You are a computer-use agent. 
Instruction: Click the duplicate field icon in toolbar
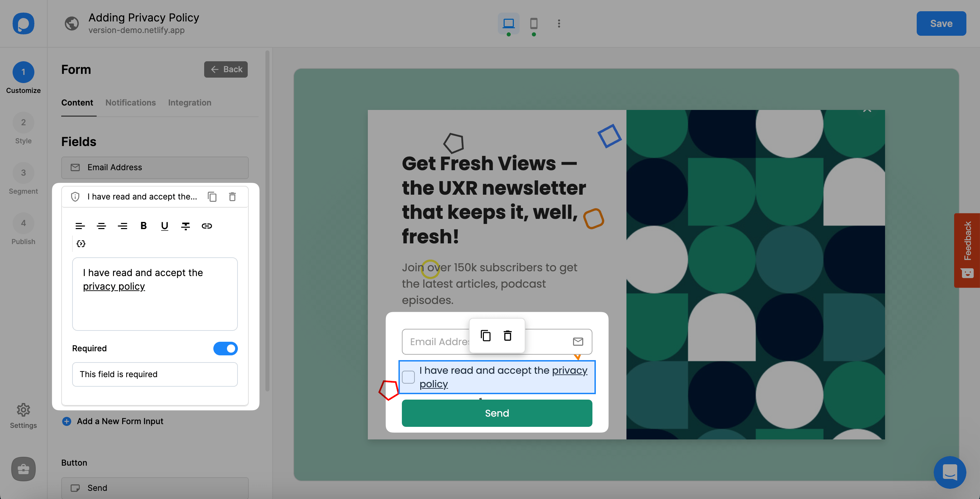[x=212, y=196]
